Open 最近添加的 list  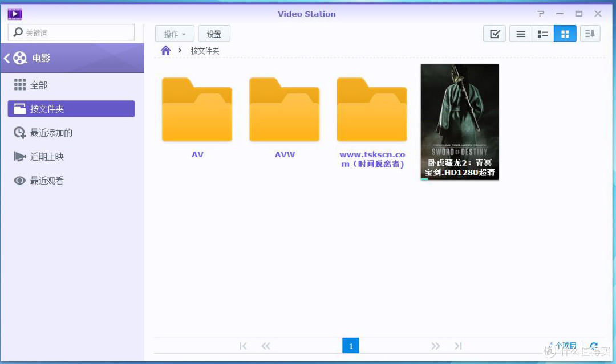71,133
